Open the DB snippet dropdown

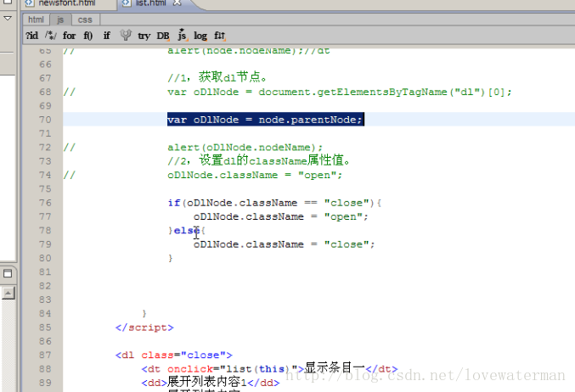[x=163, y=36]
